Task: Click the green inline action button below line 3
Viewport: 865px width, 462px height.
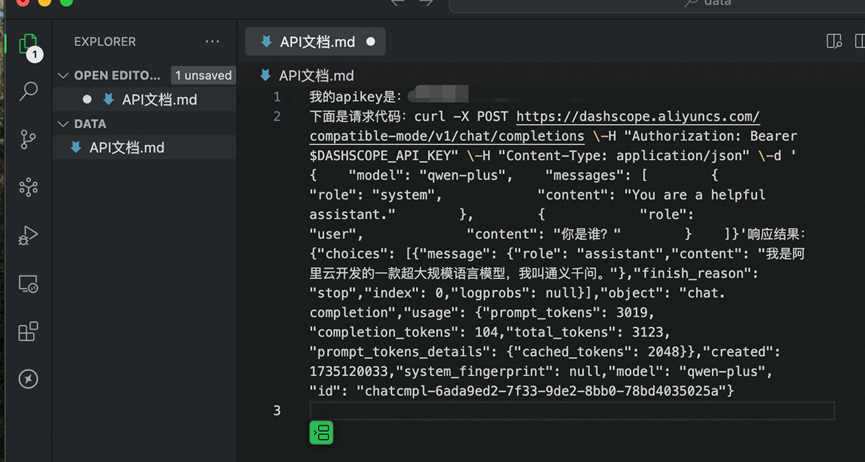Action: (x=321, y=432)
